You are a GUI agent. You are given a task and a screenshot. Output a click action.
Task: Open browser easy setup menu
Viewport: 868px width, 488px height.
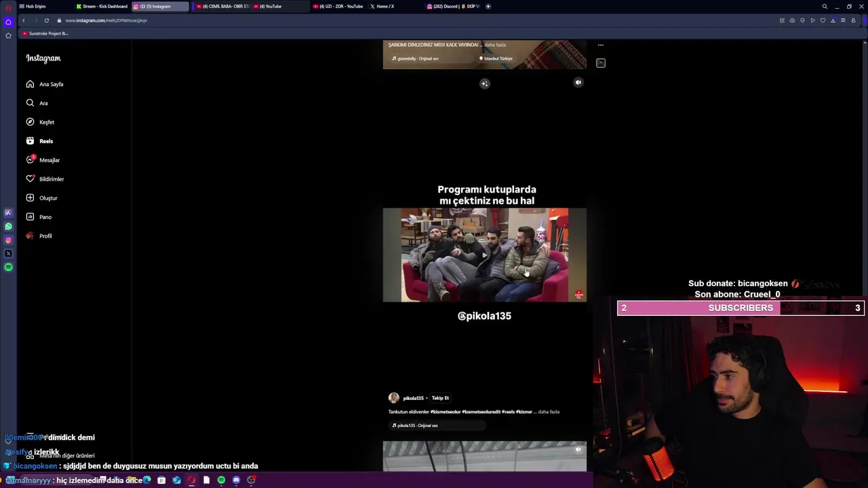(x=843, y=20)
